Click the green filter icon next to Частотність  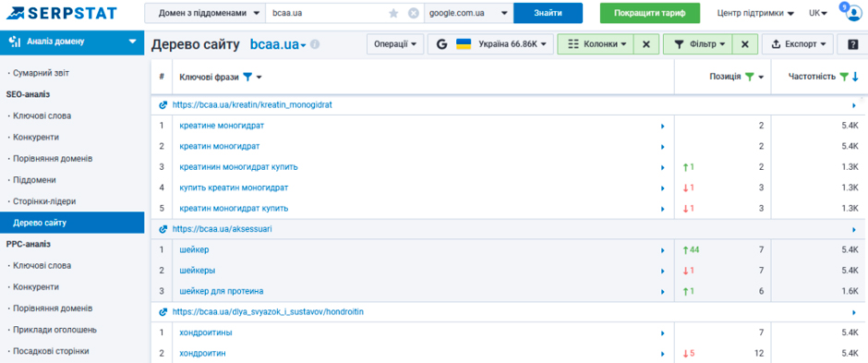tap(844, 77)
